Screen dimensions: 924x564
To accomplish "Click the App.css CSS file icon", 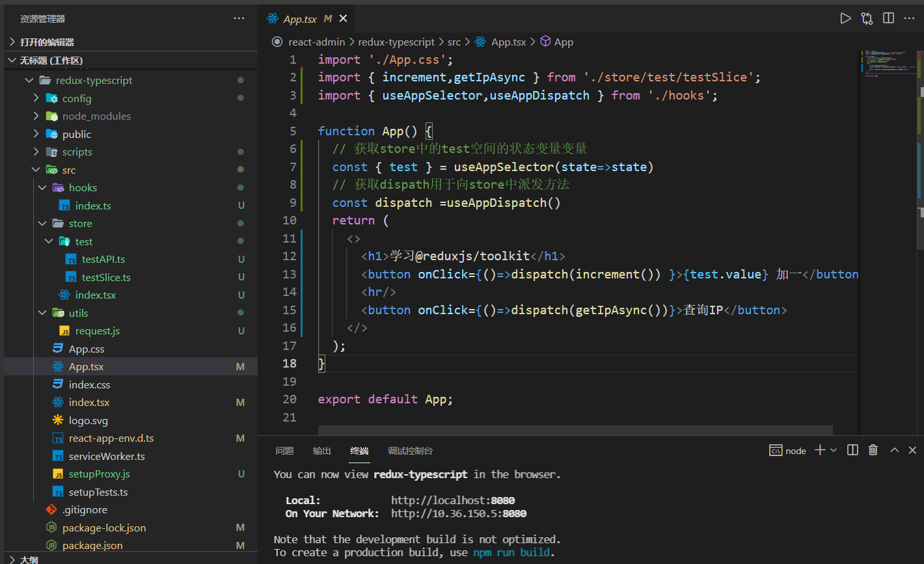I will click(58, 349).
